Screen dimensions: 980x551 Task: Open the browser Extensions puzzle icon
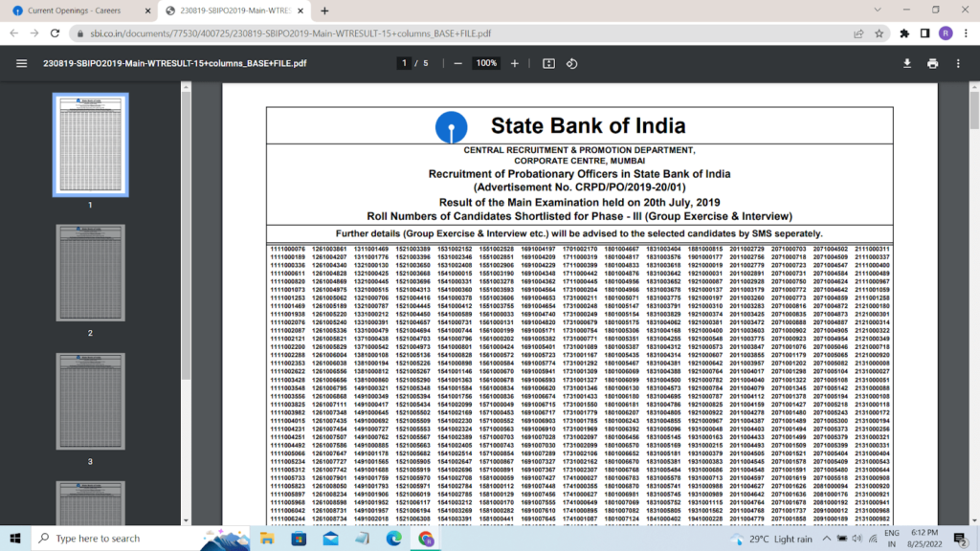click(904, 33)
